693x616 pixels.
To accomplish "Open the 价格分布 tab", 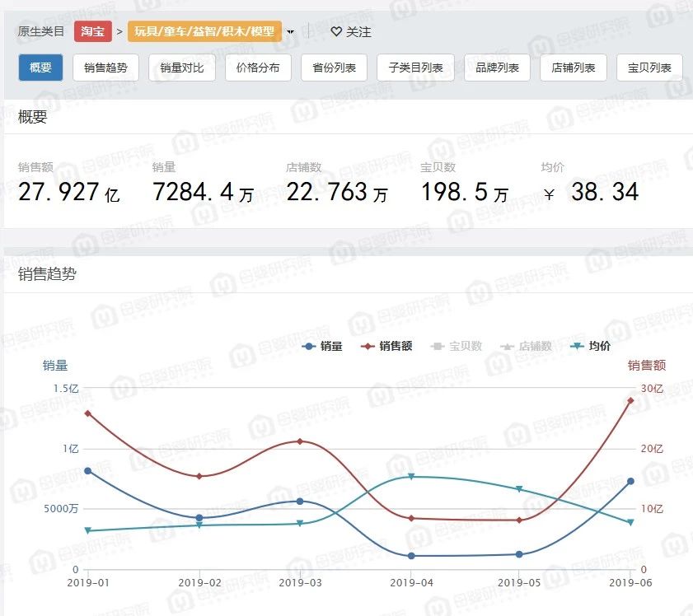I will [x=257, y=68].
